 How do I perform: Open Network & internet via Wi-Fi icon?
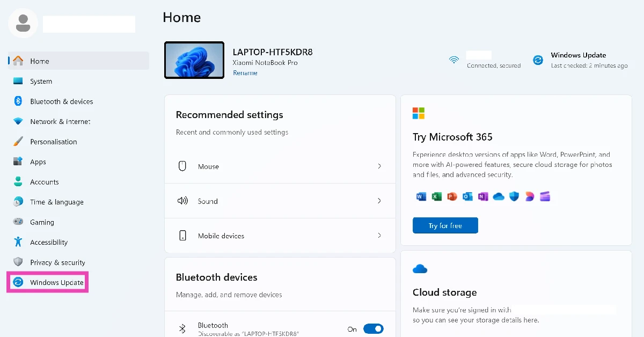[x=18, y=122]
